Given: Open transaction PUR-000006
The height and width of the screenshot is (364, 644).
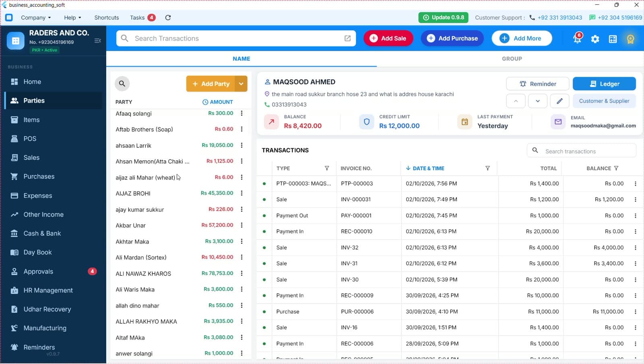Looking at the screenshot, I should [x=449, y=311].
